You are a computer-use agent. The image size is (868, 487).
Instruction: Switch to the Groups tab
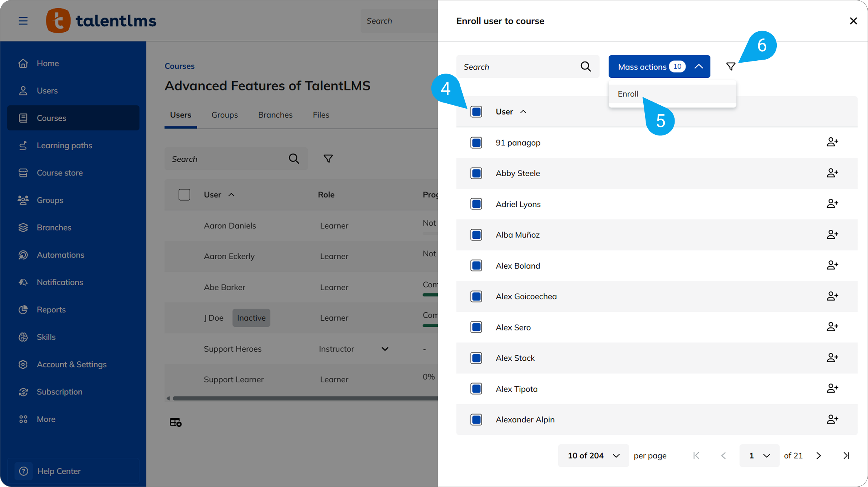point(224,115)
